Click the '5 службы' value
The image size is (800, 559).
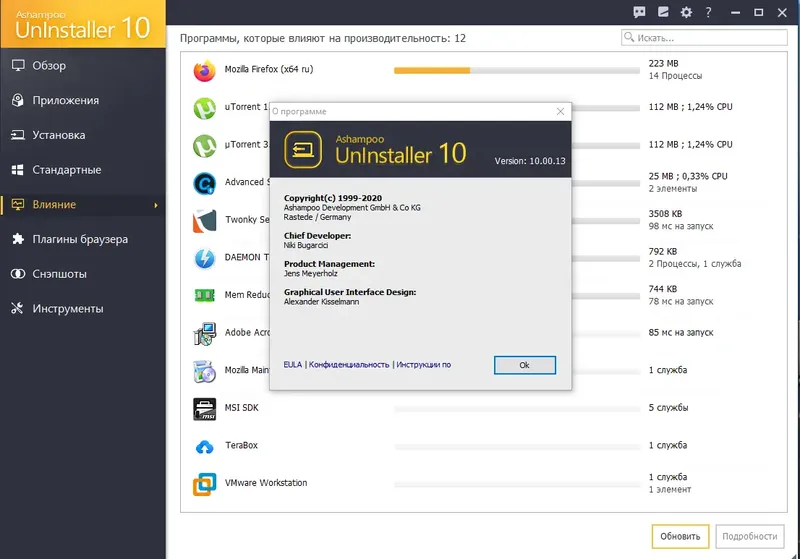coord(668,408)
